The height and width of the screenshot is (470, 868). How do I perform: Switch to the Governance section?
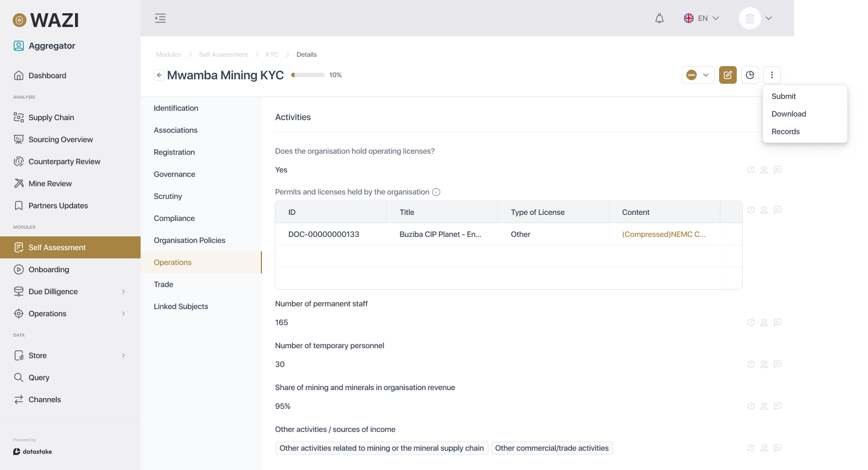pyautogui.click(x=201, y=174)
